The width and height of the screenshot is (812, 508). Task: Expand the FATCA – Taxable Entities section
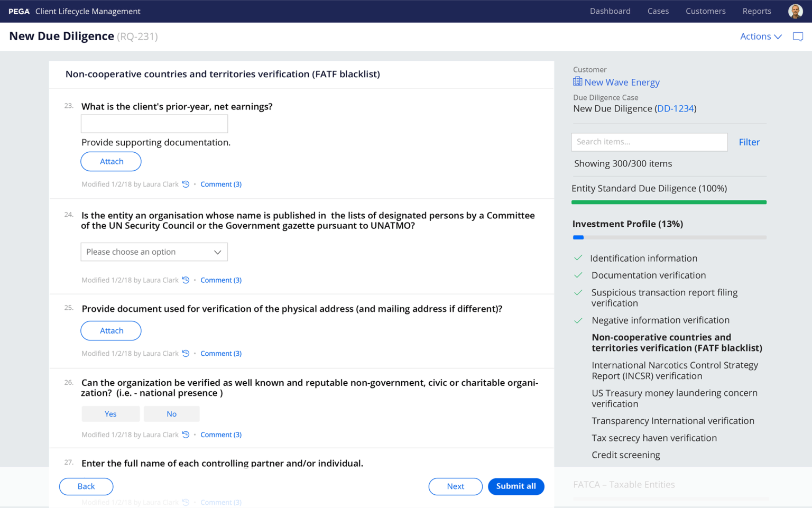624,484
